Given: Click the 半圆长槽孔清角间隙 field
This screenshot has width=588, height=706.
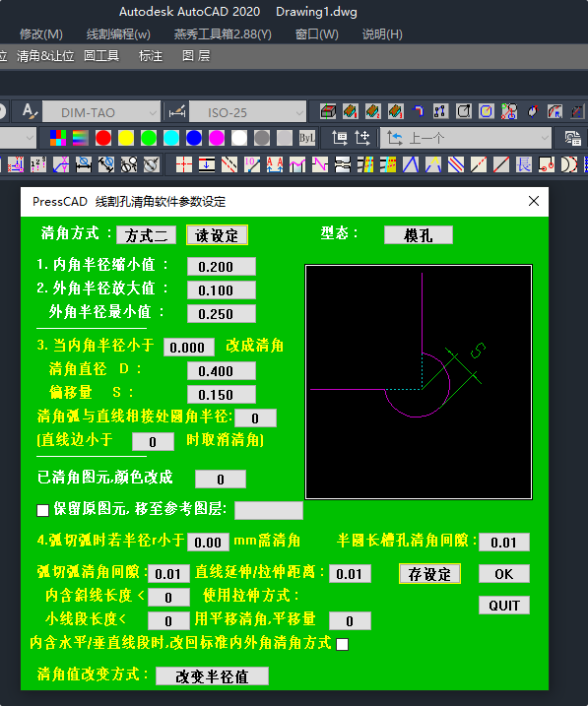Looking at the screenshot, I should [504, 543].
